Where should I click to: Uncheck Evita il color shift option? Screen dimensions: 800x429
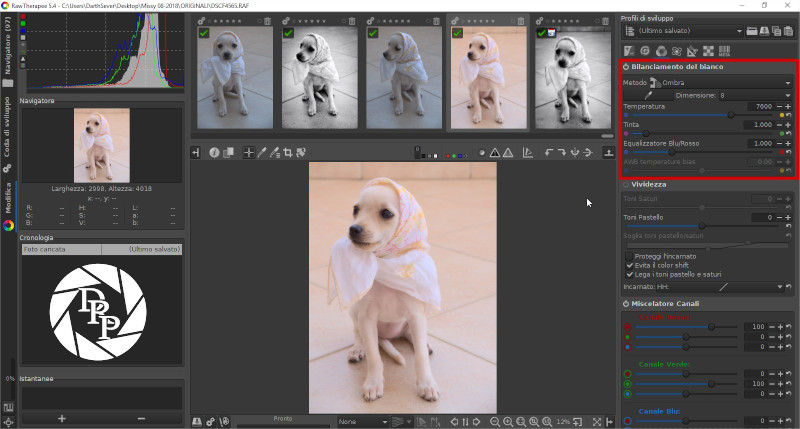click(x=628, y=265)
